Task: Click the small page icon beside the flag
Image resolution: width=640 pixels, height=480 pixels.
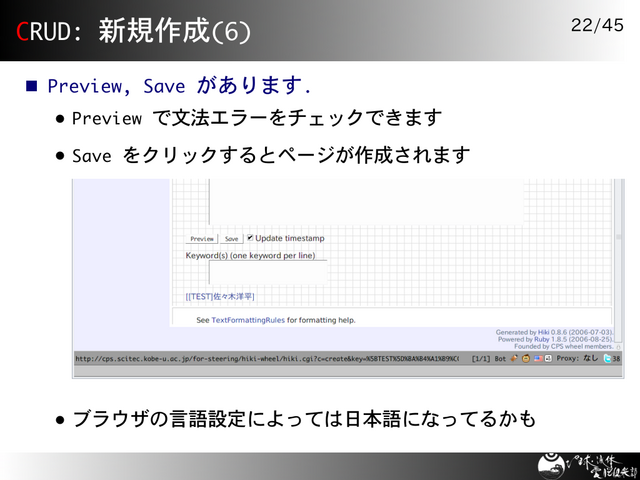Action: click(548, 358)
